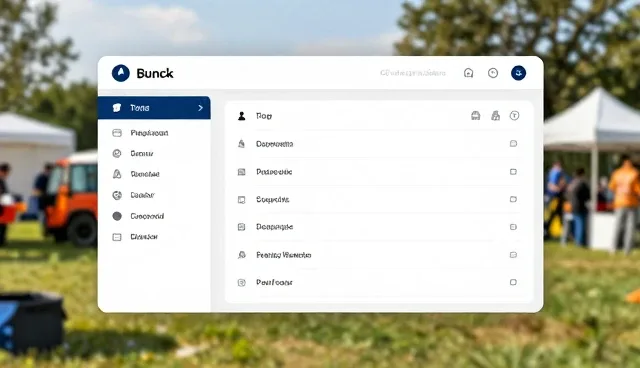This screenshot has height=368, width=640.
Task: Tick the checkbox in the fifth list row
Action: point(513,227)
